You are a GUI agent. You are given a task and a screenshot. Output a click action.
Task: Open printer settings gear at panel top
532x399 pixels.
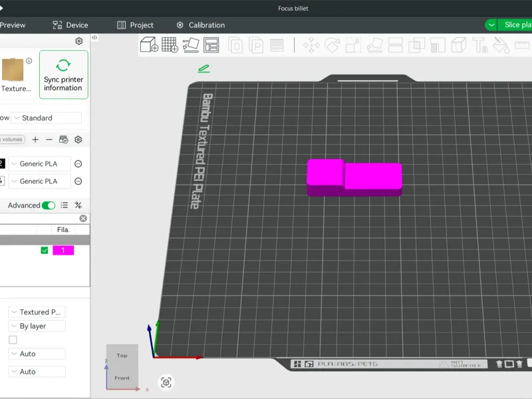(x=78, y=41)
